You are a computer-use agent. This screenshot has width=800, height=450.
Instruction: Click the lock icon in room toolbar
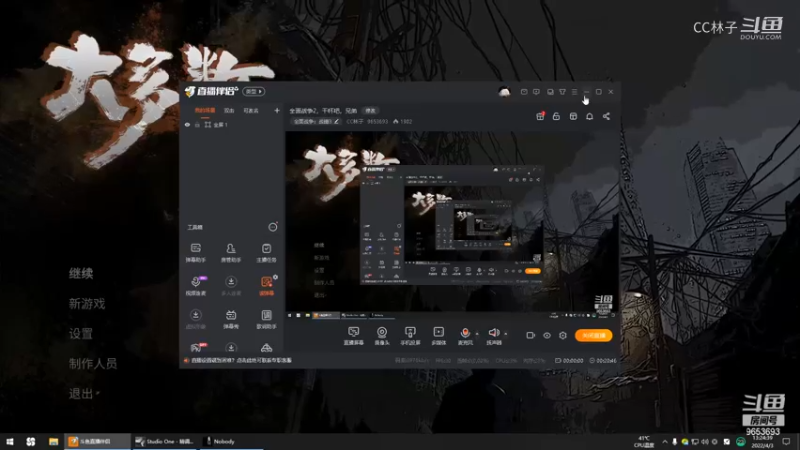[x=556, y=116]
